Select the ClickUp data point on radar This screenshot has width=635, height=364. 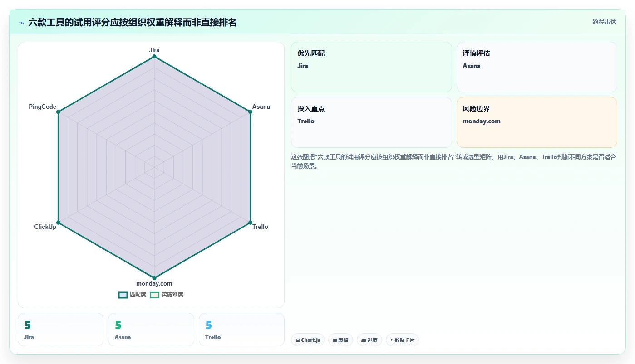(59, 223)
